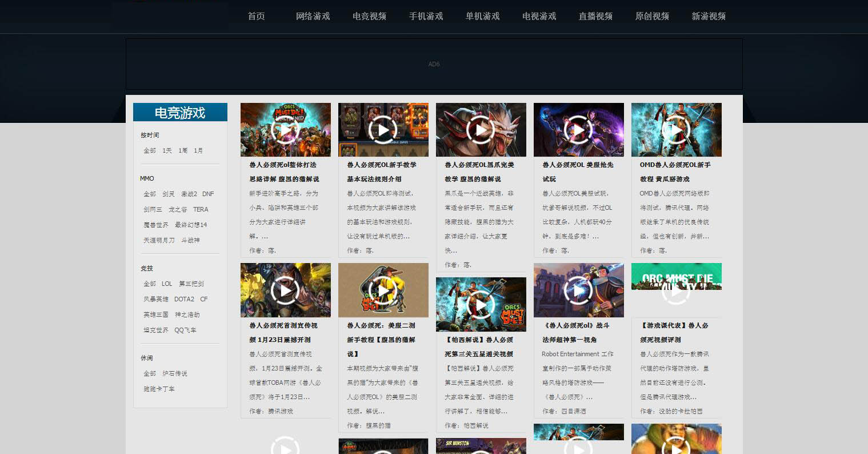Open title link 兽人必须死：美服二测新手教程
This screenshot has width=868, height=454.
[x=381, y=340]
